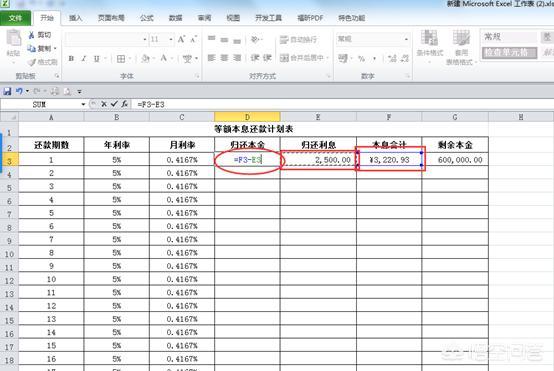
Task: Open the 福昕PDF tab
Action: (x=310, y=18)
